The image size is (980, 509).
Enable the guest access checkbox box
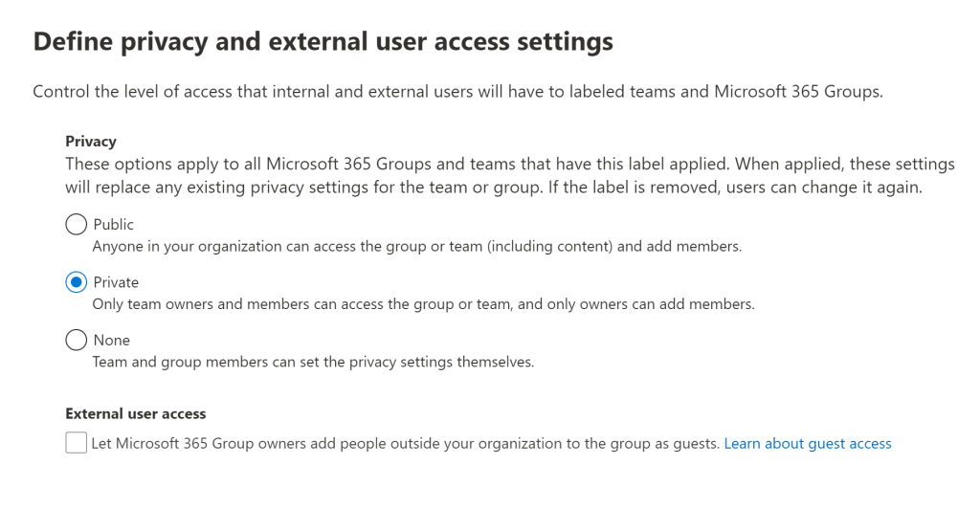[77, 443]
